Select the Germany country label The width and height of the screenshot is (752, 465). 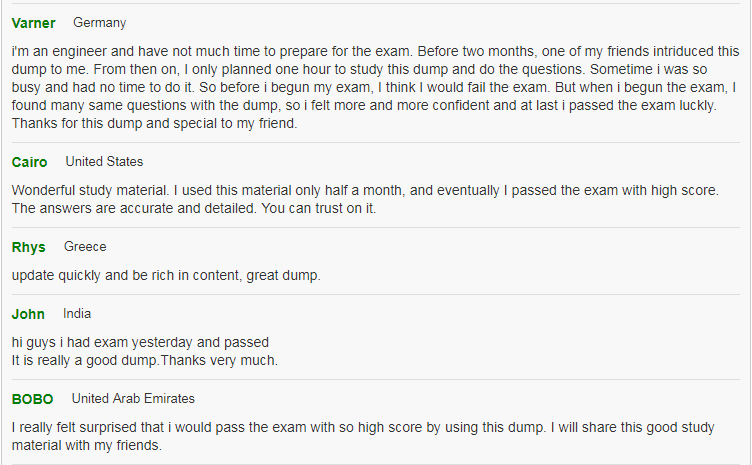(x=100, y=23)
